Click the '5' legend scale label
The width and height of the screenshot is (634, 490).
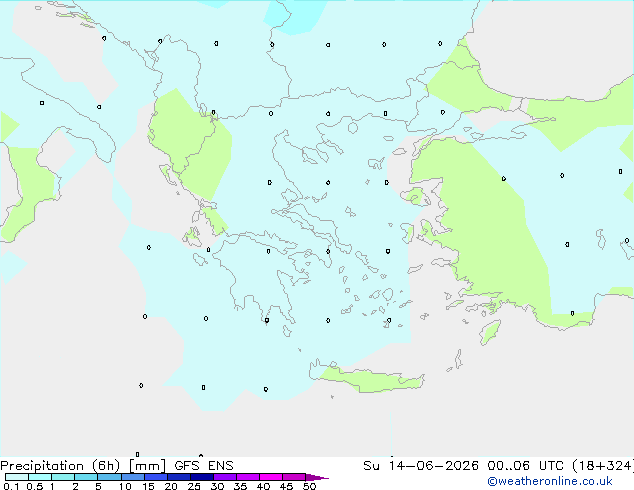[98, 486]
